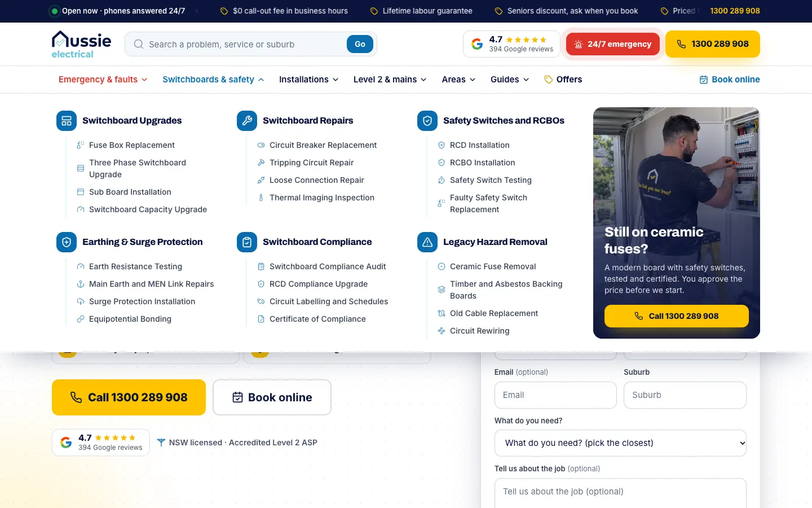Click the Switchboard Repairs wrench icon
The width and height of the screenshot is (812, 508).
(x=247, y=121)
